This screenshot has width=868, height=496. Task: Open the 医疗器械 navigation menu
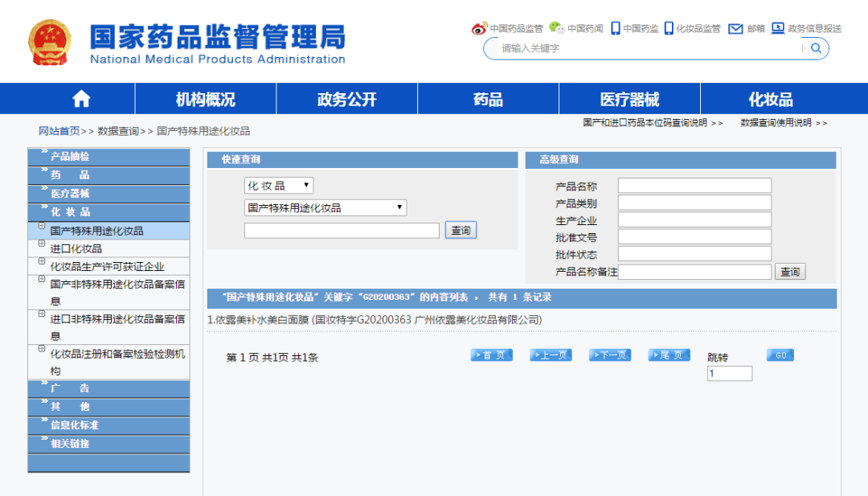point(629,99)
